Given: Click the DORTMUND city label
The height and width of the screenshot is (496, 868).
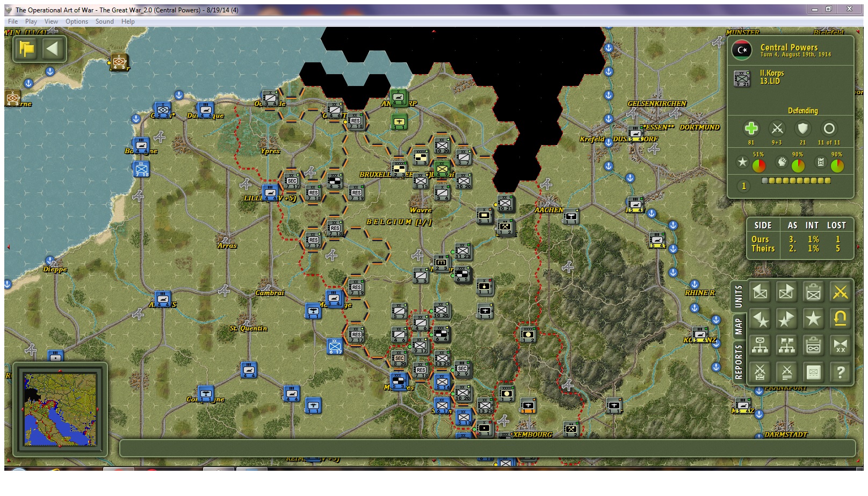Looking at the screenshot, I should click(x=699, y=127).
